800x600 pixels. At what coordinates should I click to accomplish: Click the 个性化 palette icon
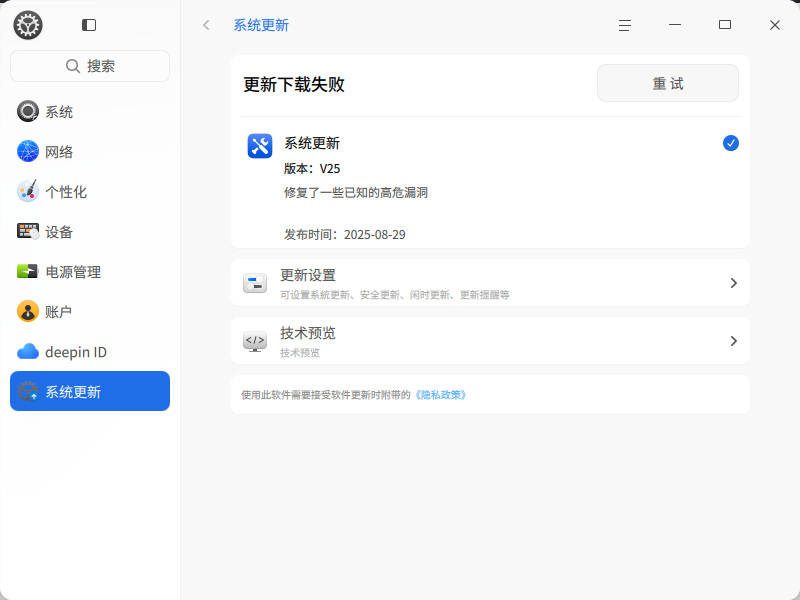pos(28,191)
